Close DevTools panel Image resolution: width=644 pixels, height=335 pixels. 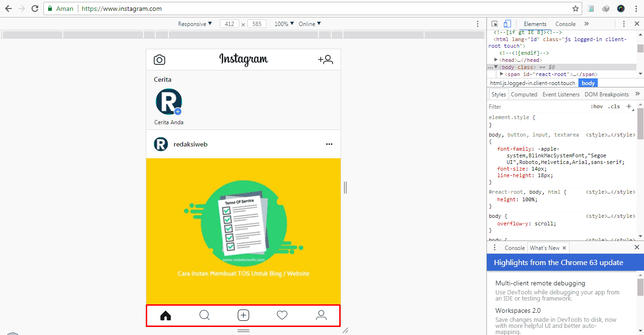(x=636, y=24)
